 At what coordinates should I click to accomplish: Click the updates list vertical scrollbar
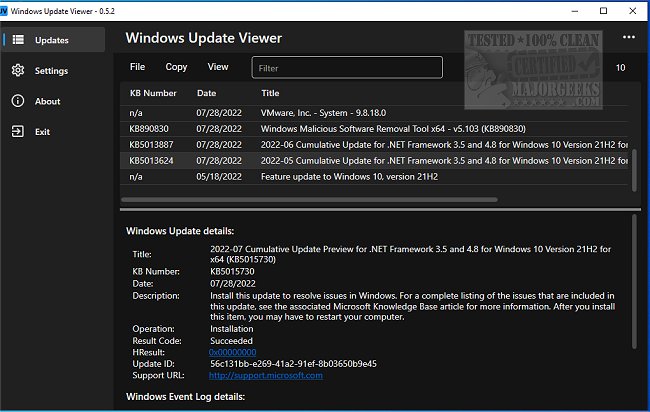pyautogui.click(x=634, y=170)
